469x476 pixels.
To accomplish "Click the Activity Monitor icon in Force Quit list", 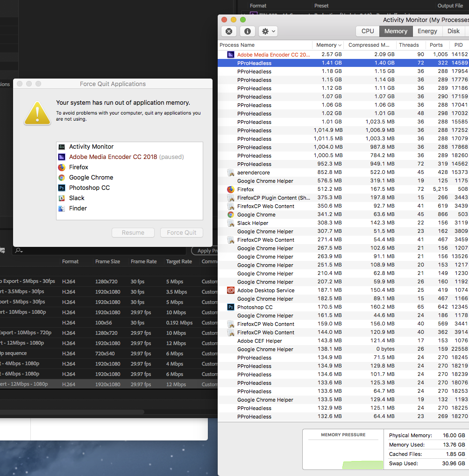I will (62, 147).
